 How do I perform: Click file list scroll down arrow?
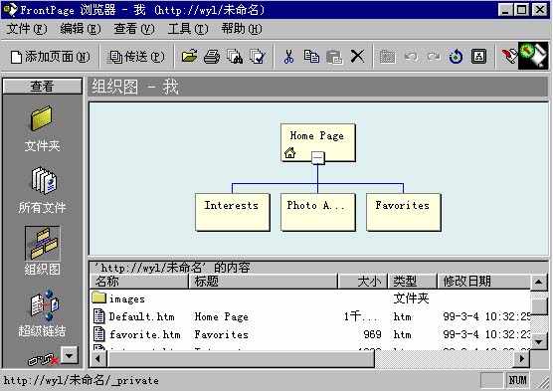click(538, 341)
